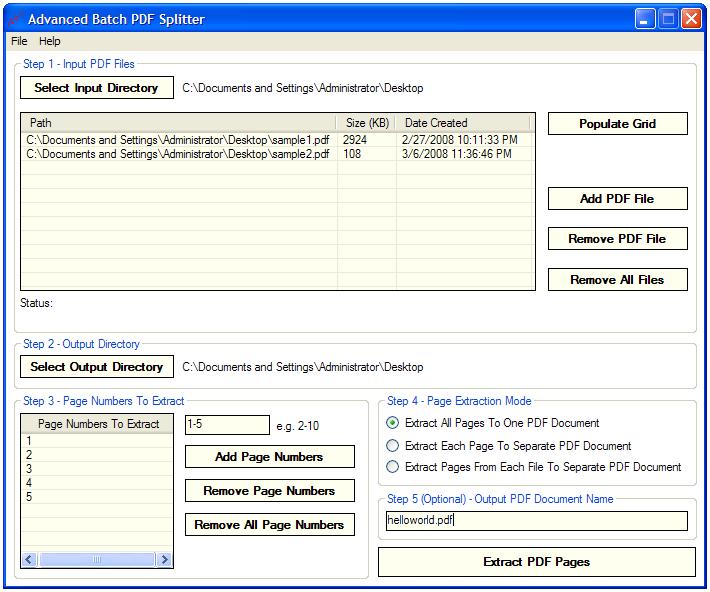Click the page range input field
The height and width of the screenshot is (592, 710).
[227, 425]
